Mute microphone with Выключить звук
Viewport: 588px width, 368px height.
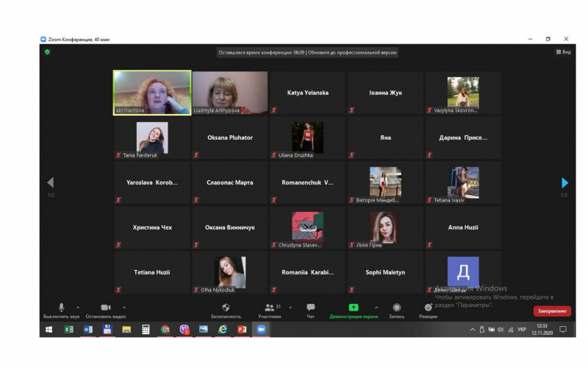pos(61,308)
